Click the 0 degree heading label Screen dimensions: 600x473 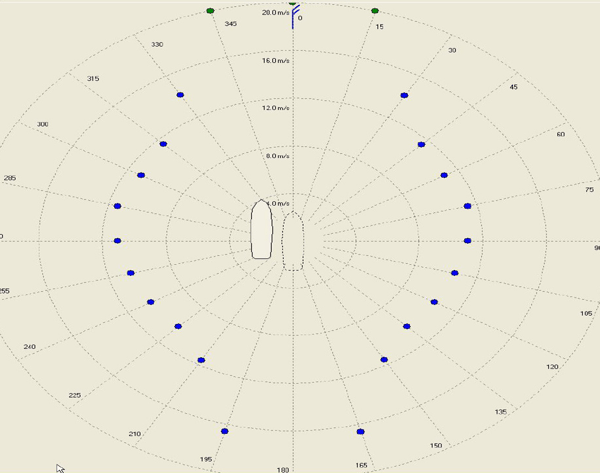pos(300,18)
